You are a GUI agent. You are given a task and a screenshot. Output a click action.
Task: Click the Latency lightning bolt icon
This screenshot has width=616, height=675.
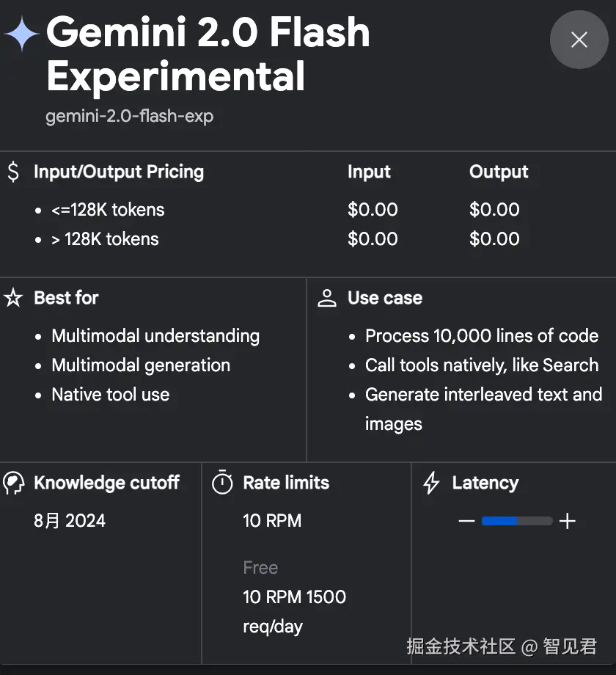coord(432,483)
